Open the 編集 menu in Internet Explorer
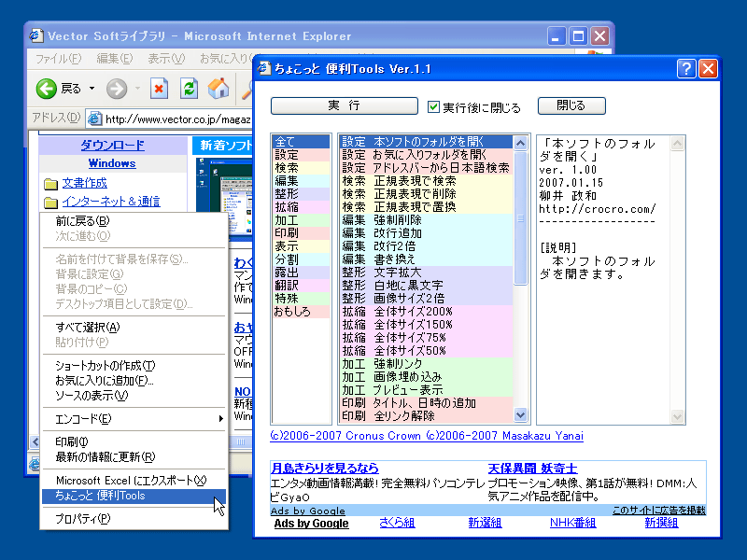The width and height of the screenshot is (747, 560). [114, 59]
